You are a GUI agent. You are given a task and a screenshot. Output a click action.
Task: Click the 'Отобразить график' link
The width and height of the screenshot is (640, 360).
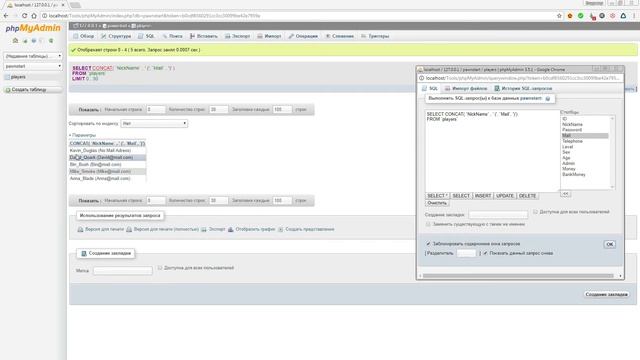[x=255, y=229]
